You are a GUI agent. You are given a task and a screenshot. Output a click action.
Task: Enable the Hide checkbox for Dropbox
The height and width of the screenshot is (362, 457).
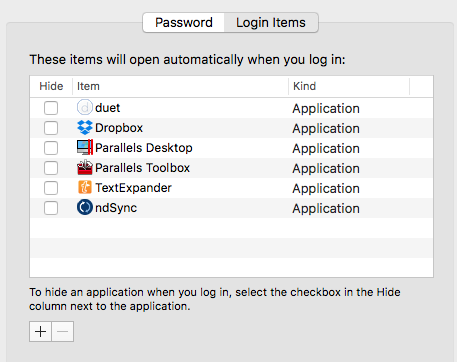51,128
